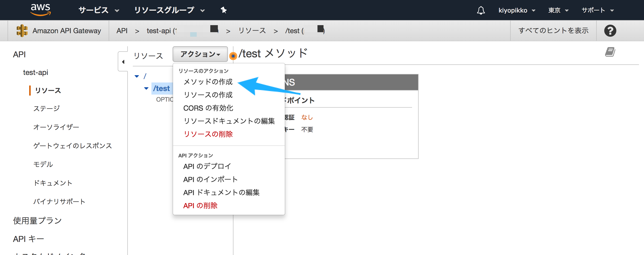
Task: Open the notifications bell icon
Action: coord(481,10)
